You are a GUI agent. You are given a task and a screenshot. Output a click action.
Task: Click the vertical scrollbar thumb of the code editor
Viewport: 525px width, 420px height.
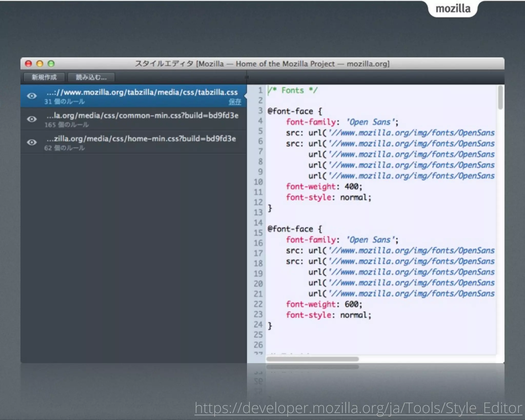tap(500, 97)
